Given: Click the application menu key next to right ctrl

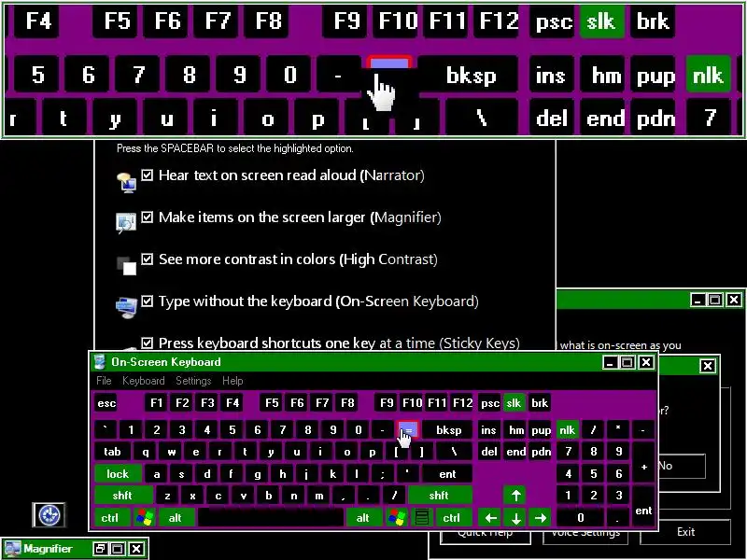Looking at the screenshot, I should click(422, 517).
